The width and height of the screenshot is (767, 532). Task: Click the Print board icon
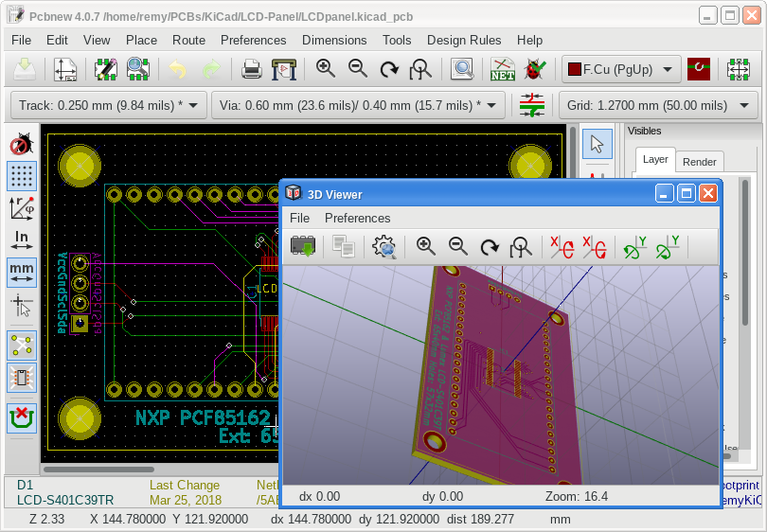coord(252,69)
